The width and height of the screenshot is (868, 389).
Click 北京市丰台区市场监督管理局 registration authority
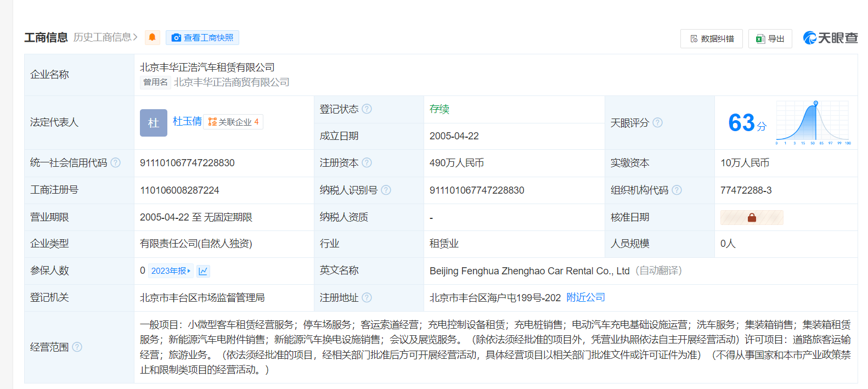[x=202, y=297]
